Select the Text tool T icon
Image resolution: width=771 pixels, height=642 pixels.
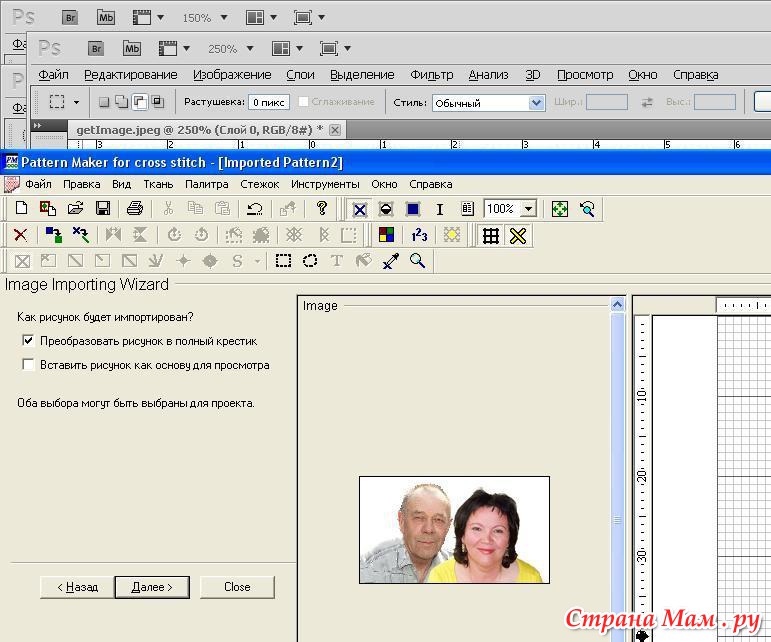[336, 261]
